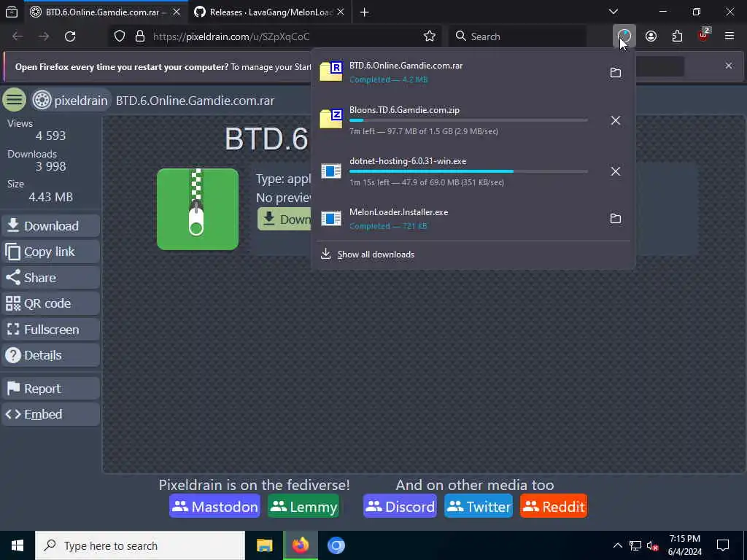Click the tracking protection shield icon

(x=120, y=36)
